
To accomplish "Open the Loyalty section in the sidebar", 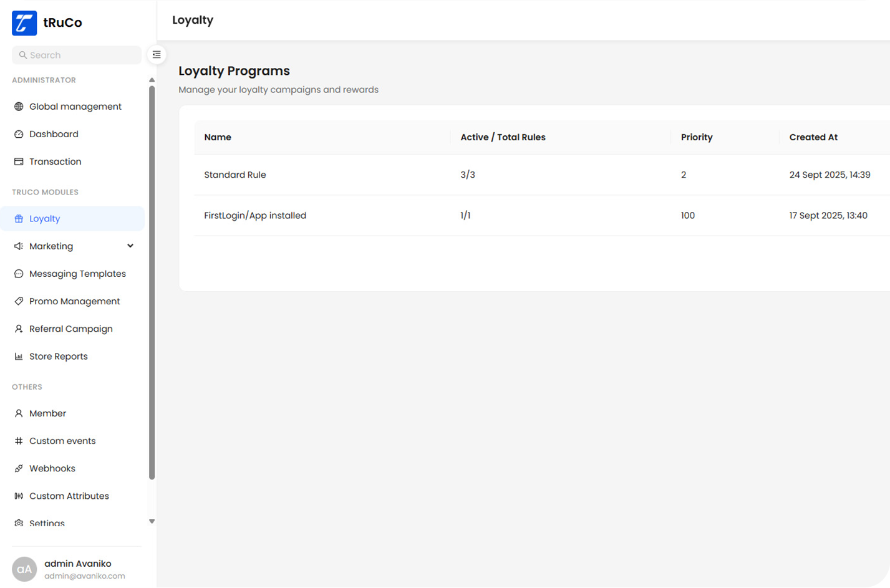I will point(44,218).
